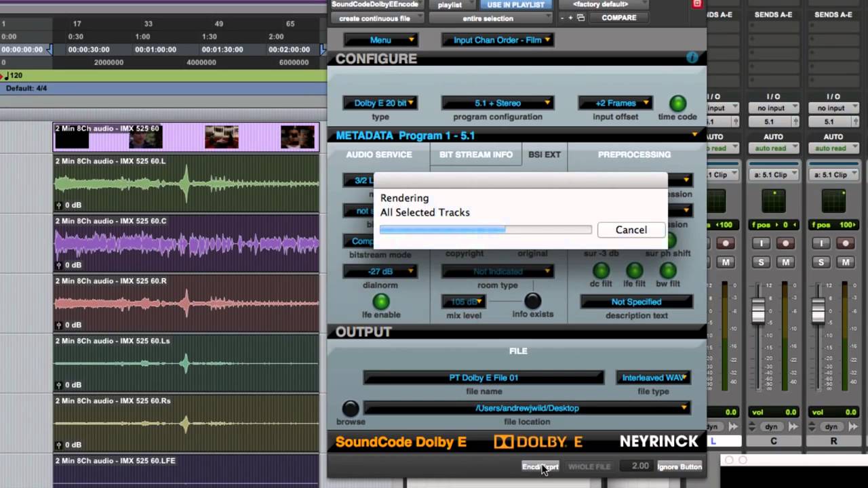Toggle the info exists knob

pos(533,300)
